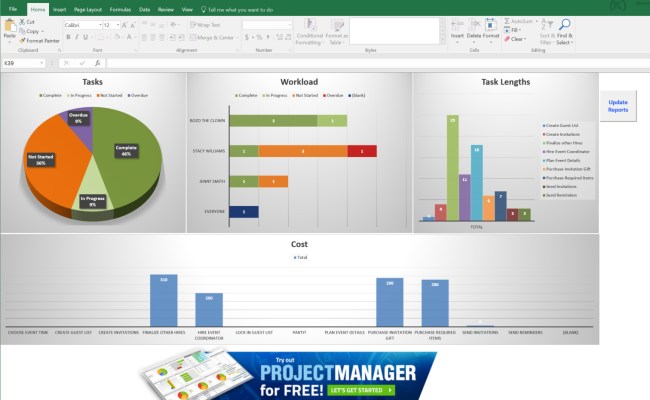This screenshot has height=400, width=650.
Task: Switch to the View tab
Action: 187,10
